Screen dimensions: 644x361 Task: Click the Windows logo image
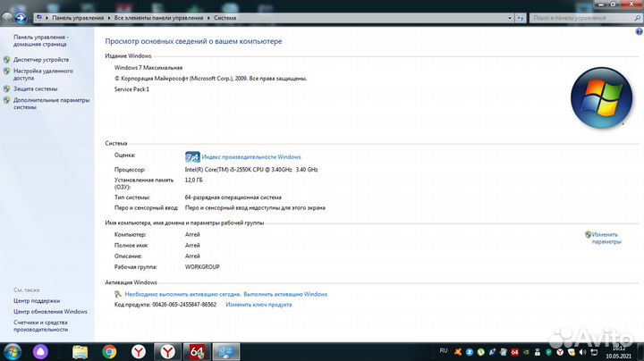tap(602, 98)
